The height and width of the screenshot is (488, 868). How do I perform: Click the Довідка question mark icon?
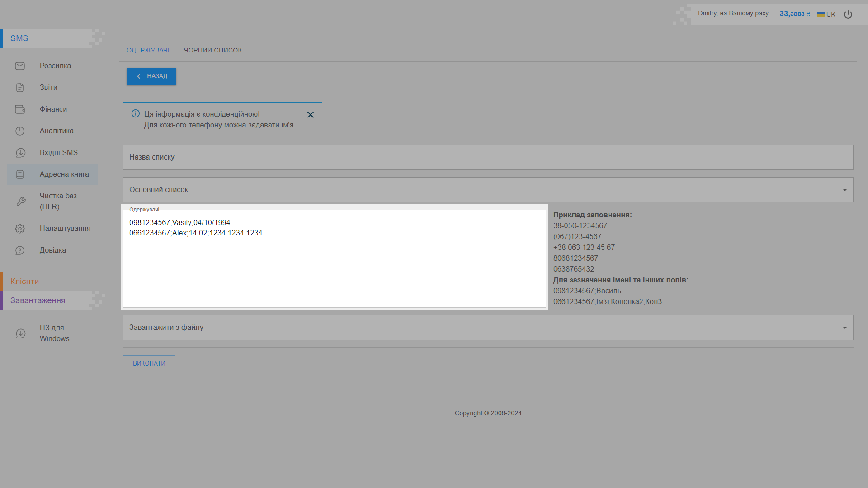[x=20, y=250]
